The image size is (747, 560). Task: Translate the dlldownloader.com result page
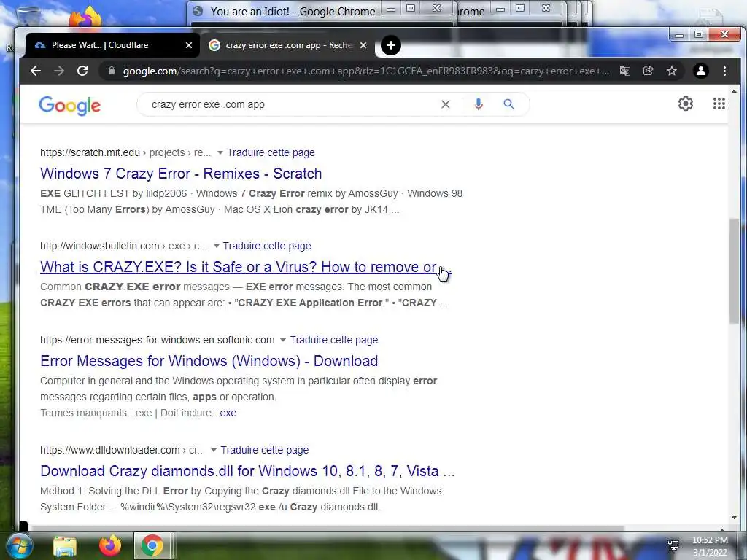(264, 450)
